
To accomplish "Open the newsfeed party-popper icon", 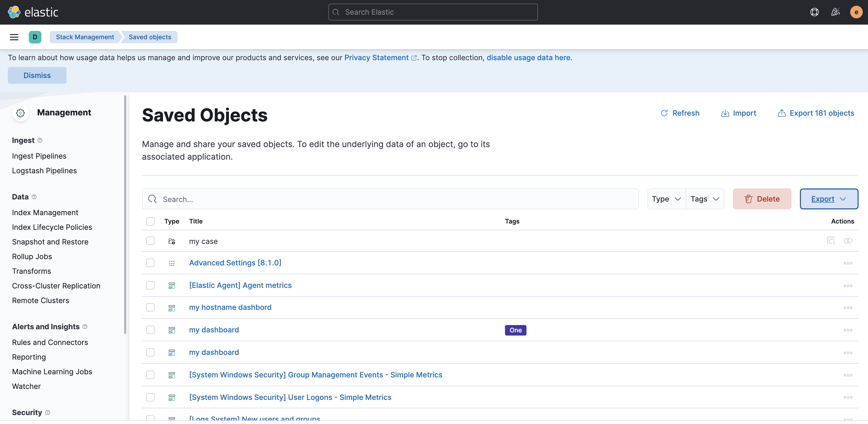I will click(x=835, y=12).
